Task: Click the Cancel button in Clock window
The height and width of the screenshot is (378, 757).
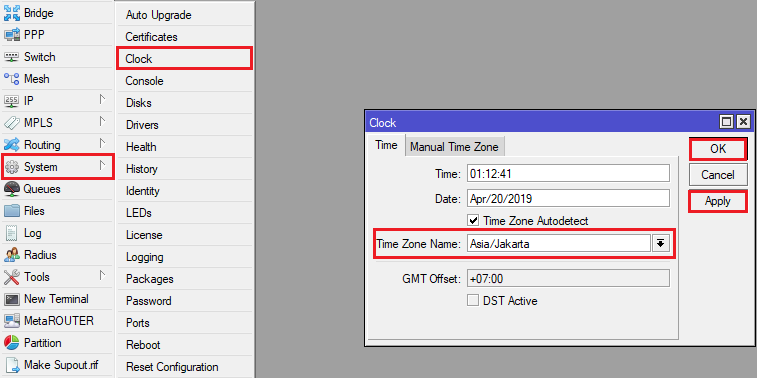Action: (x=718, y=175)
